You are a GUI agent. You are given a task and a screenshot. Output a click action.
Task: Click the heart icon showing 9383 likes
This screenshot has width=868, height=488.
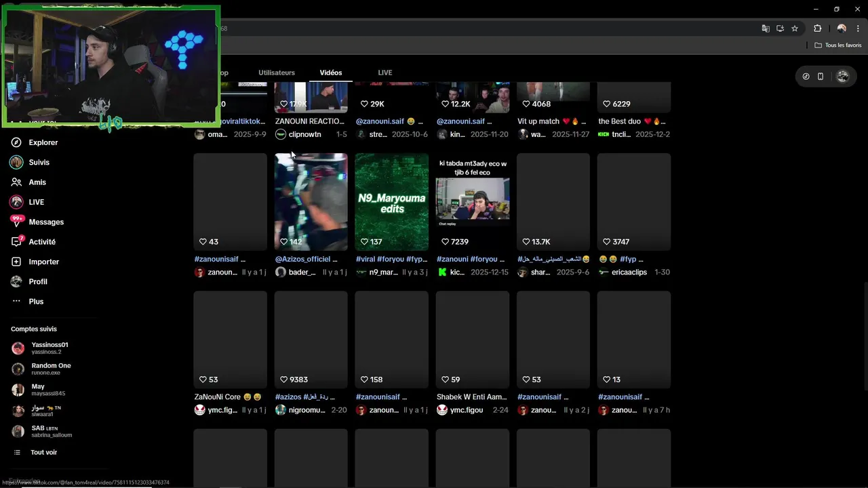[x=284, y=380]
